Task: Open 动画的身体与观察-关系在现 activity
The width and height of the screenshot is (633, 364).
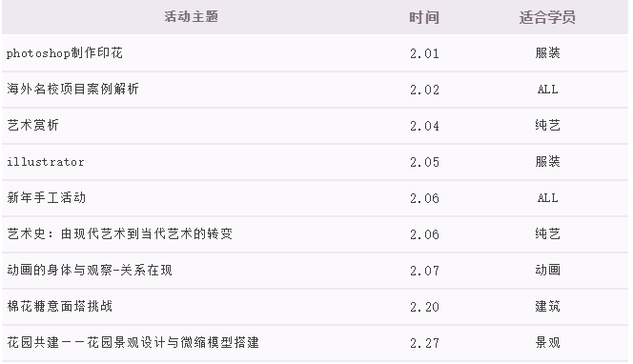Action: [x=90, y=270]
